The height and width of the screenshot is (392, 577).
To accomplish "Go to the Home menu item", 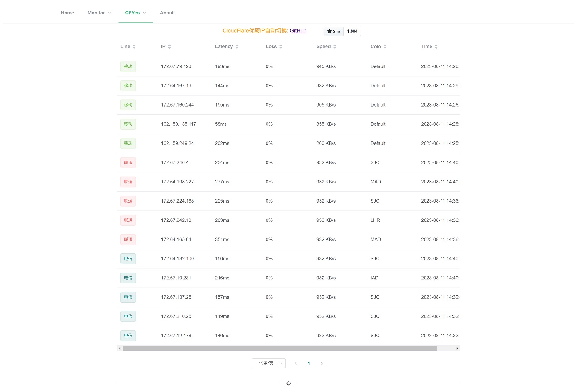I will 67,13.
